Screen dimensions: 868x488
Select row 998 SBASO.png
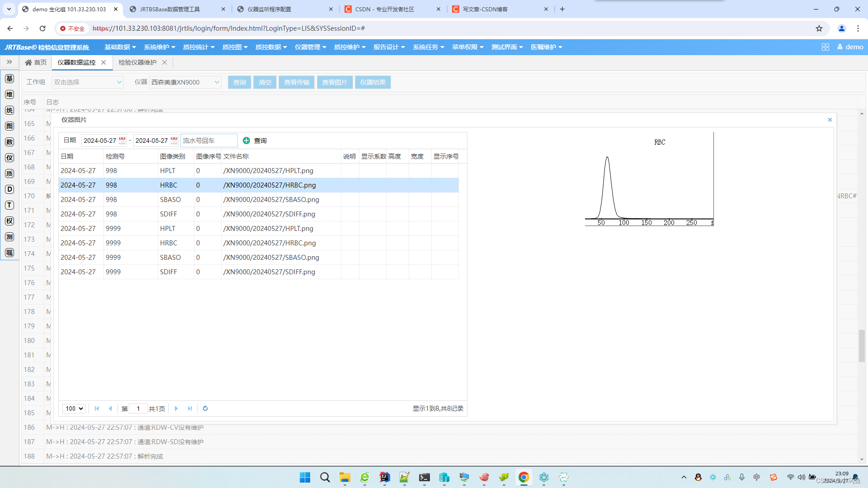point(259,200)
